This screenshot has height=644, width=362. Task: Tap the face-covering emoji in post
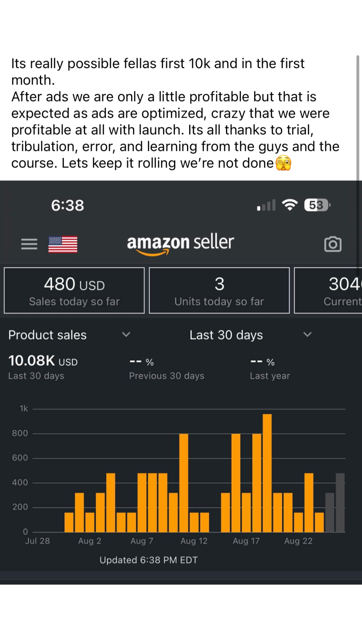pyautogui.click(x=283, y=163)
